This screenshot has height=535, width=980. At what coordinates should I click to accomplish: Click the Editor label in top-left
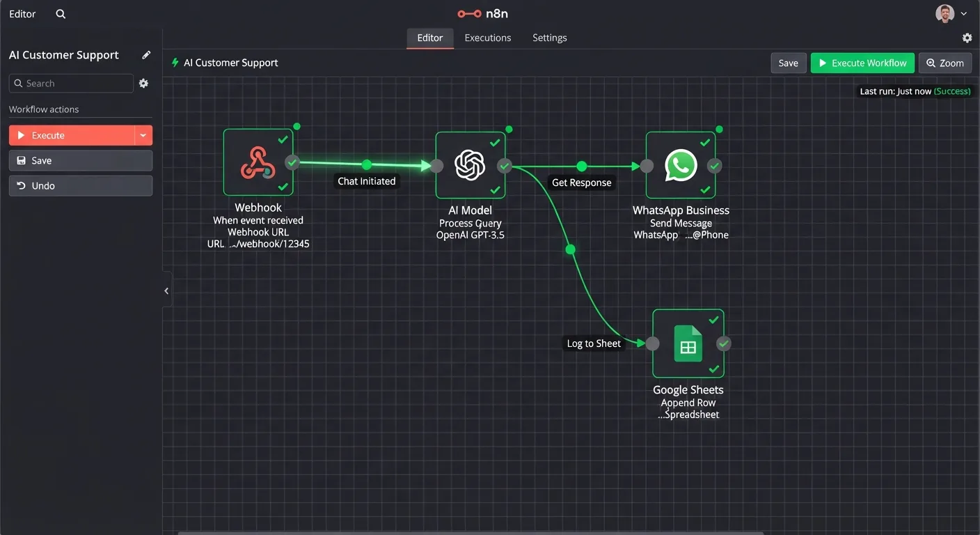coord(22,14)
